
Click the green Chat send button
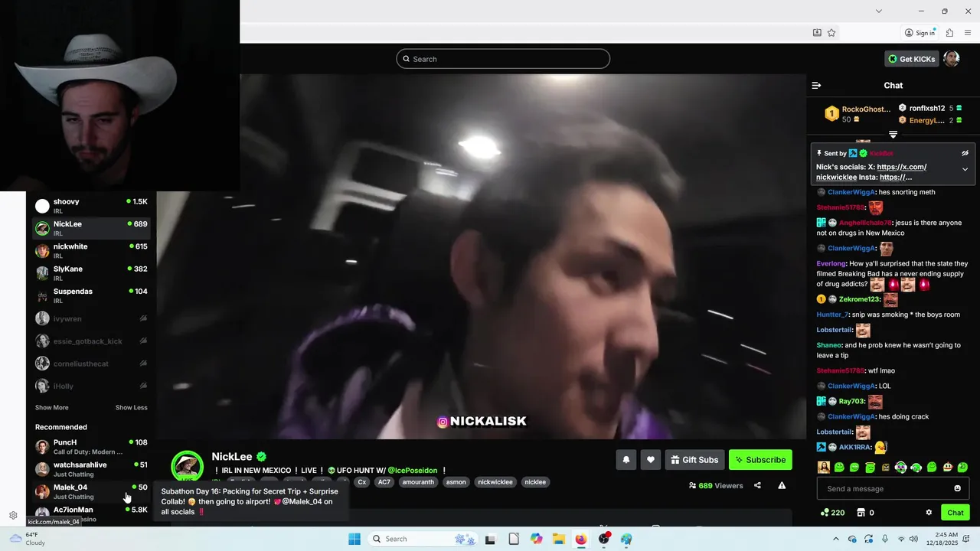coord(955,513)
